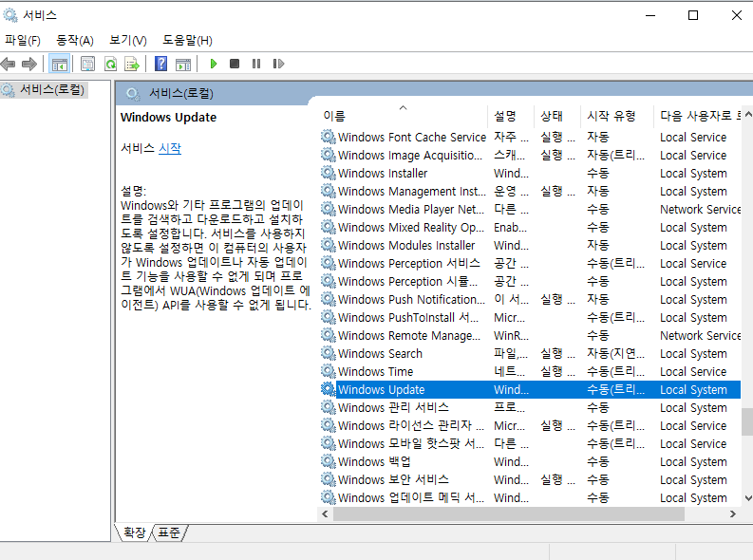Click the Export List toolbar icon
Image resolution: width=753 pixels, height=560 pixels.
point(132,64)
